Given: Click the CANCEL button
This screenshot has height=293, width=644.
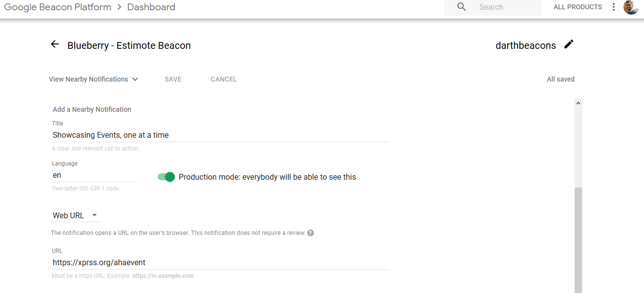Looking at the screenshot, I should 224,79.
